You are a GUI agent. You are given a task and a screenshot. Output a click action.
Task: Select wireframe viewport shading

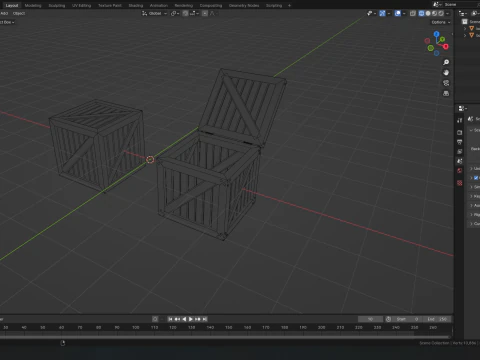coord(421,13)
